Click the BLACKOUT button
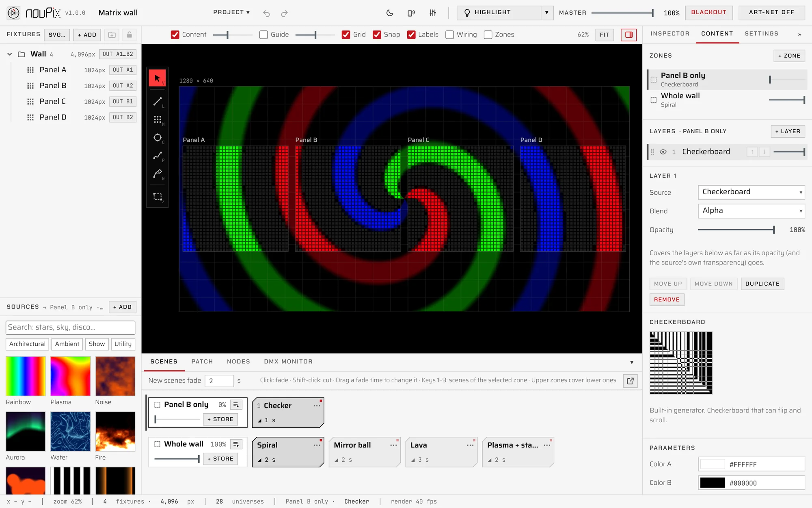 (709, 13)
